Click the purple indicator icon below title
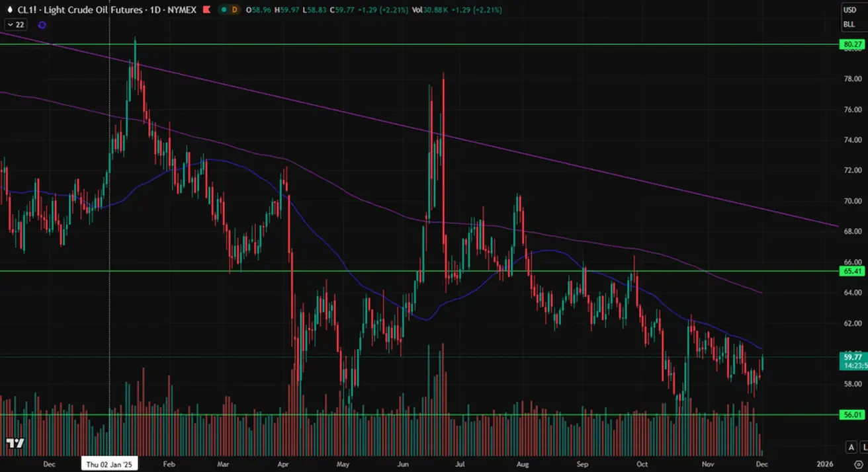 [42, 24]
